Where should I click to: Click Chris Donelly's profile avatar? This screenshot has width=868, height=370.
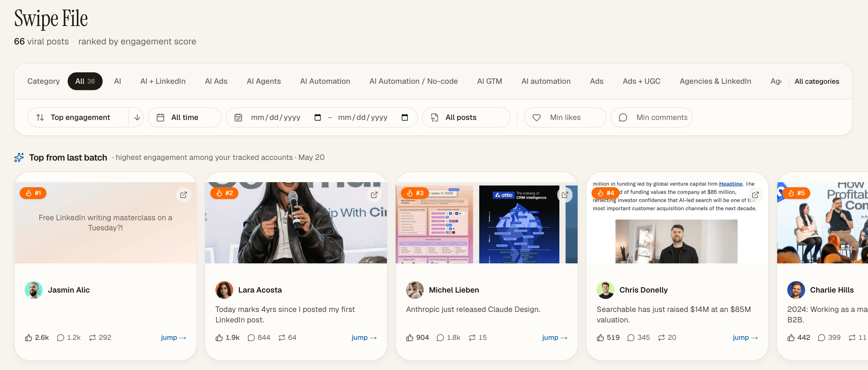coord(606,290)
